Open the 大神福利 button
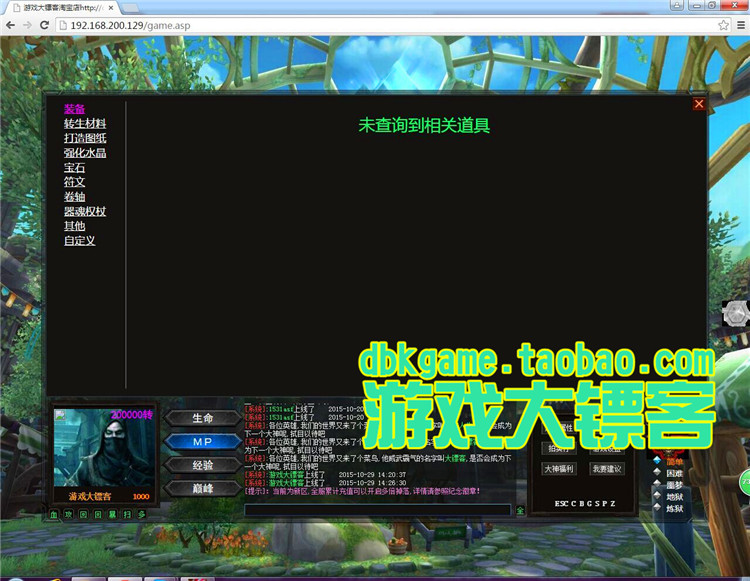Viewport: 750px width, 581px height. [x=559, y=469]
